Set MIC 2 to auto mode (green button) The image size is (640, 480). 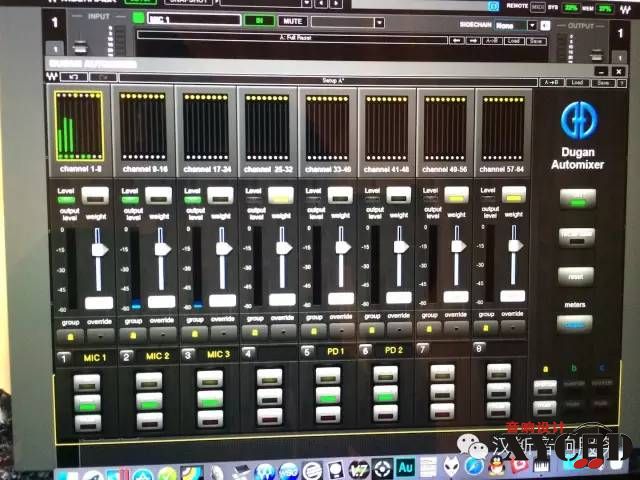click(149, 402)
